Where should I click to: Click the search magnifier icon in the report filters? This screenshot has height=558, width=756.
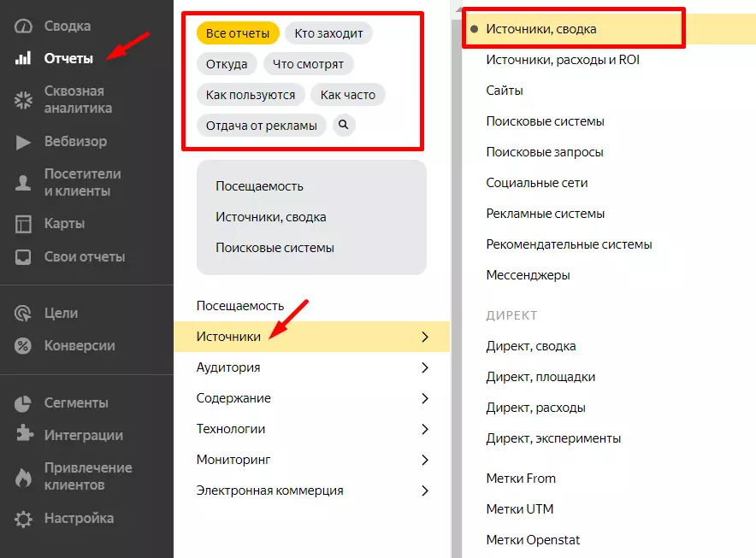(x=343, y=126)
